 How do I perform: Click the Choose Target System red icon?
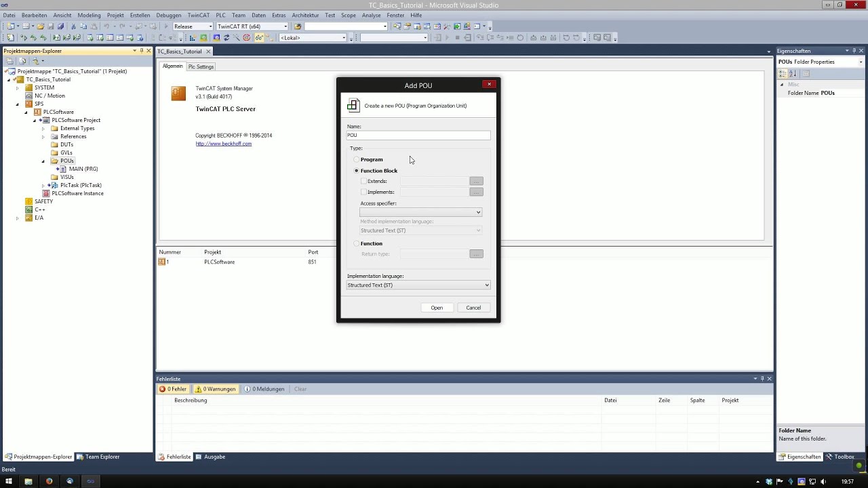[246, 38]
